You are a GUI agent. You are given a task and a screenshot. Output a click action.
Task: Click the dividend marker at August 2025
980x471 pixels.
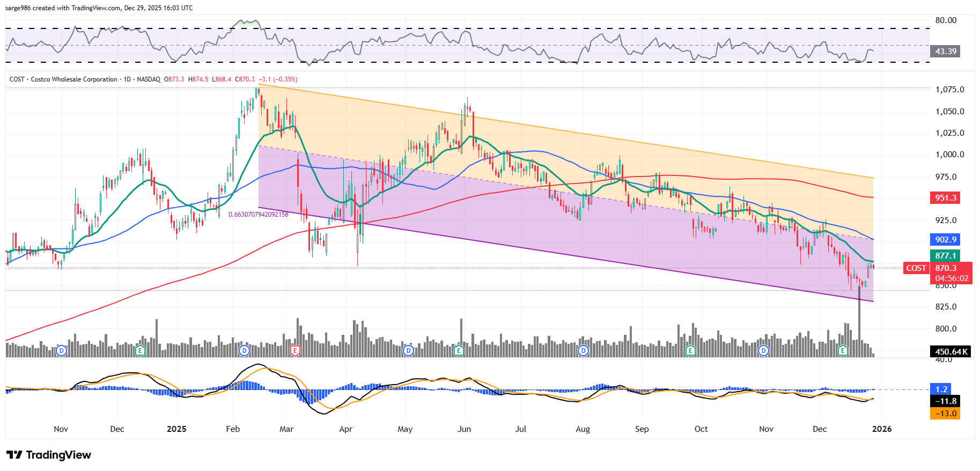[583, 351]
